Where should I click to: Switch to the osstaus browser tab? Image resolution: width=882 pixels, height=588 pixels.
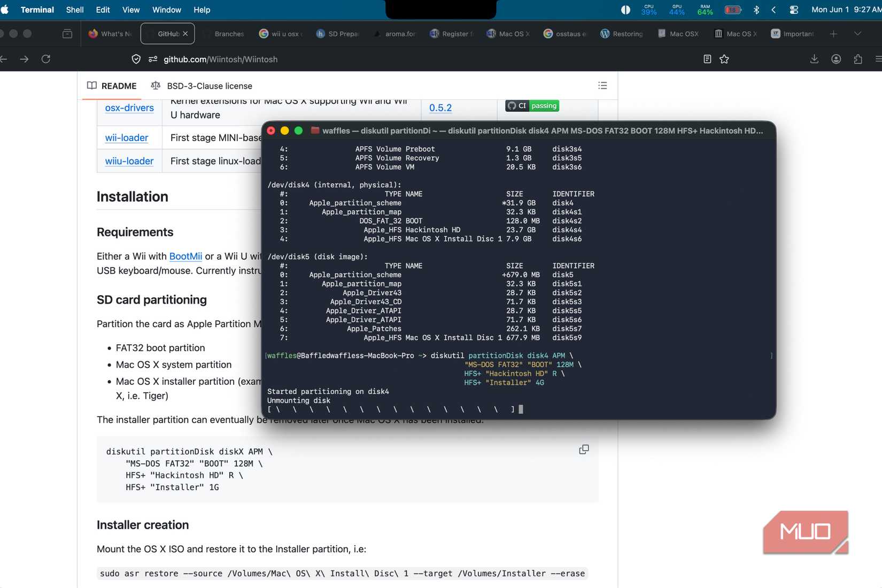(565, 34)
